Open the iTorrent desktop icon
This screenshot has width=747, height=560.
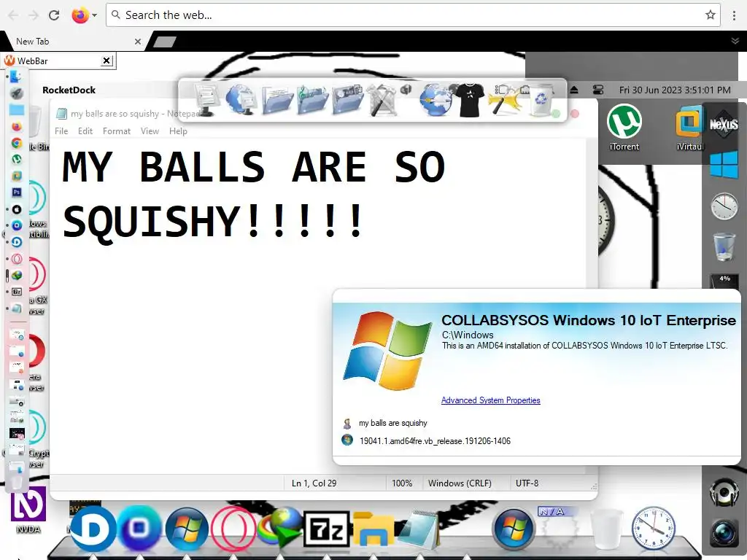(x=624, y=127)
